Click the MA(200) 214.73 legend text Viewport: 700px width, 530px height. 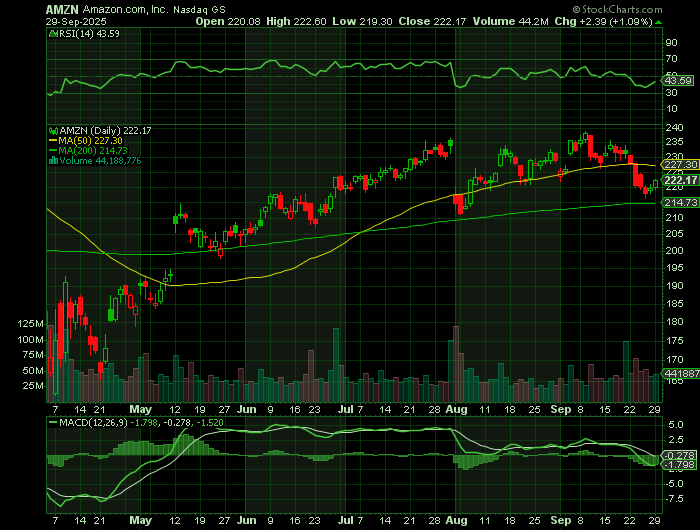coord(93,150)
